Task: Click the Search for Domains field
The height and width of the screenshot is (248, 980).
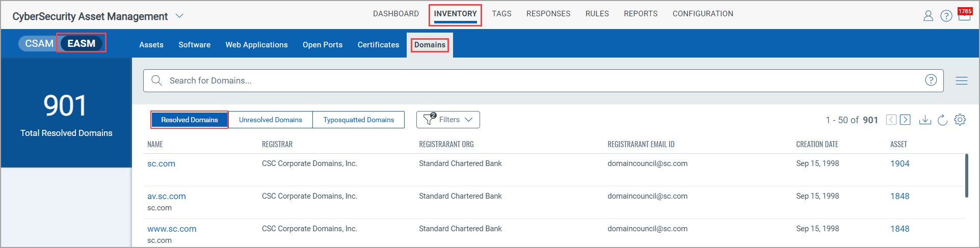Action: (x=543, y=80)
